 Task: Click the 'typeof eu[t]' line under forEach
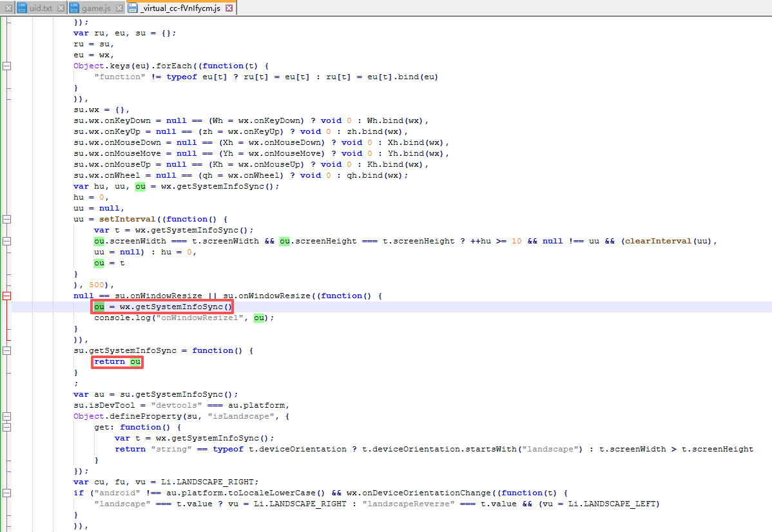click(x=266, y=77)
